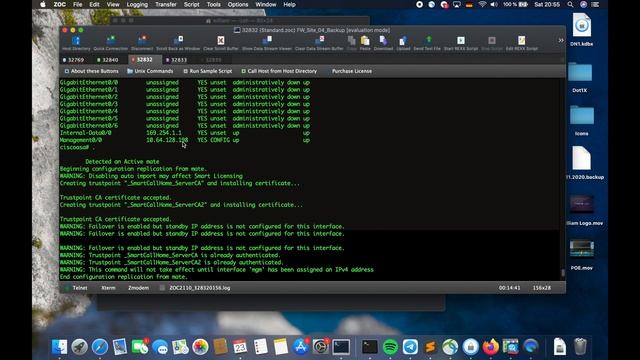Click Call Host from Host Directory
640x360 pixels.
coord(279,71)
